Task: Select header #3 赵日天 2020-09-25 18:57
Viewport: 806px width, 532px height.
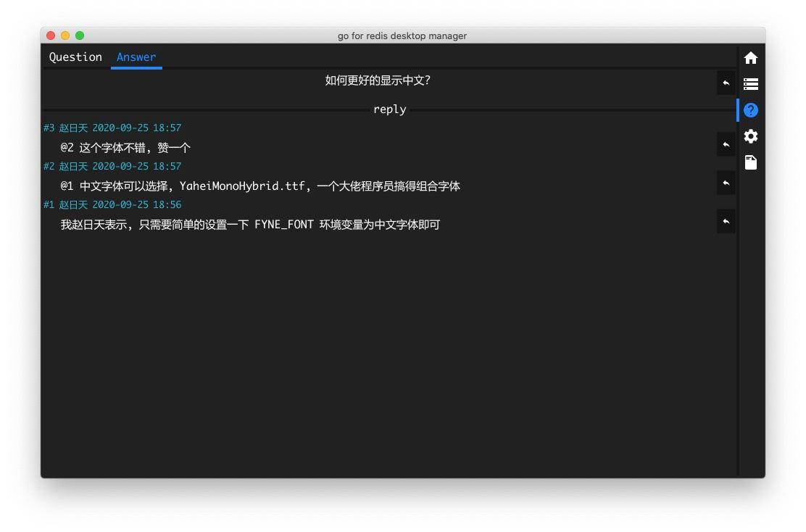Action: coord(112,128)
